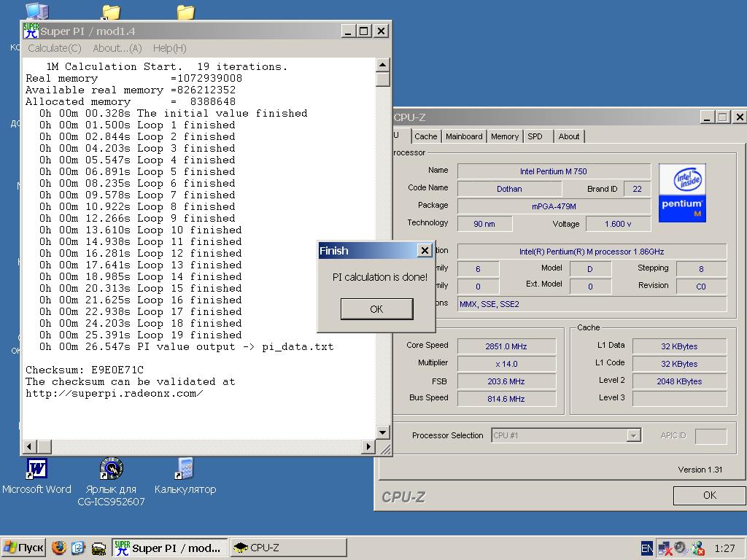This screenshot has height=560, width=747.
Task: Click the EN language indicator
Action: 647,548
